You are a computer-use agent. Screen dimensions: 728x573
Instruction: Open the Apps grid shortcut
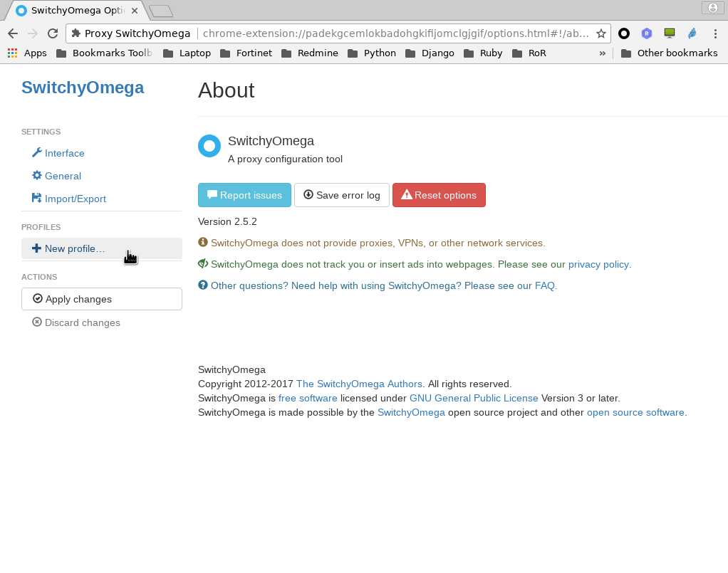27,53
